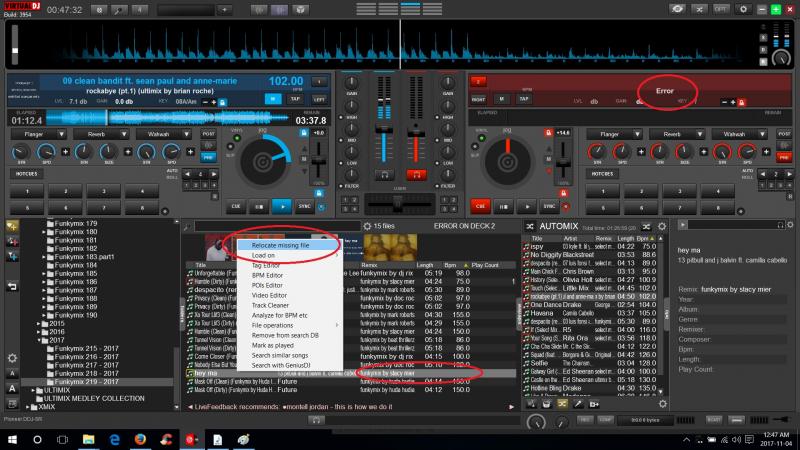Decrease deck 1 loop length arrow
Screen dimensions: 800x450
click(187, 174)
